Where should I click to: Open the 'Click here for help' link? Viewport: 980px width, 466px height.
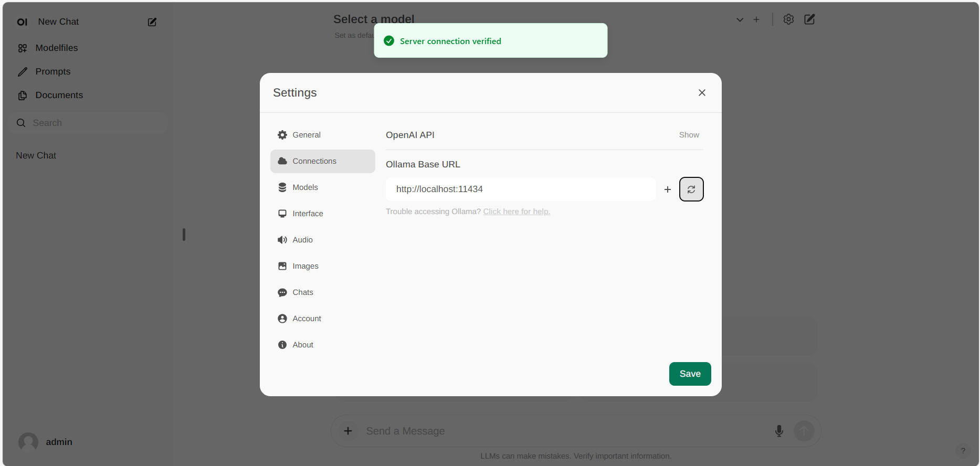[x=517, y=211]
